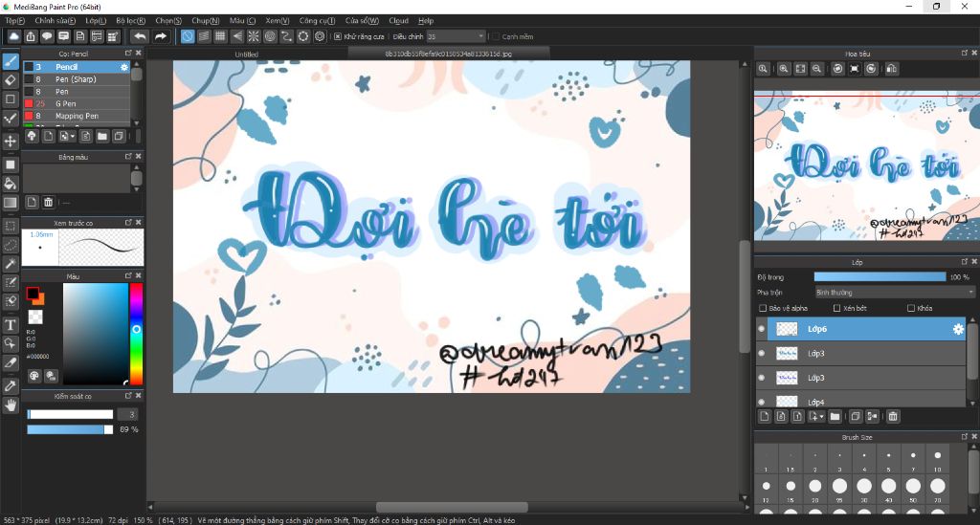980x525 pixels.
Task: Enable Khóa lock checkbox
Action: pos(911,308)
